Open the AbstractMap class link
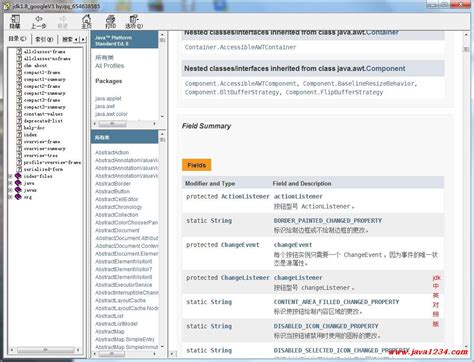 pos(110,332)
